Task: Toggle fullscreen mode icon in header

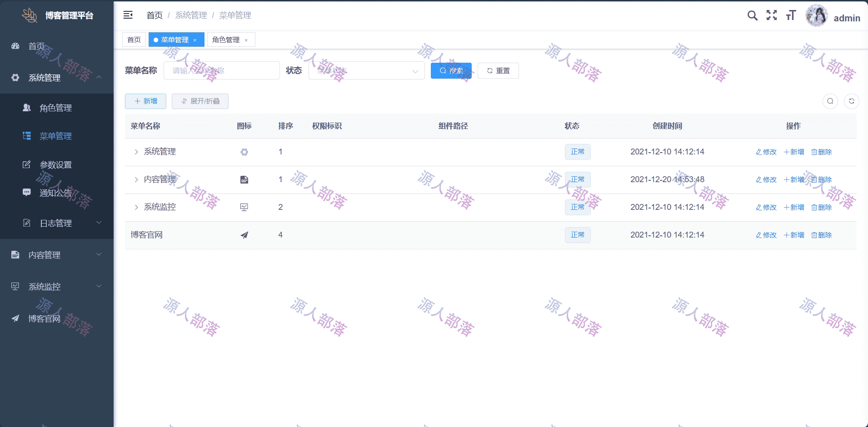Action: tap(772, 15)
